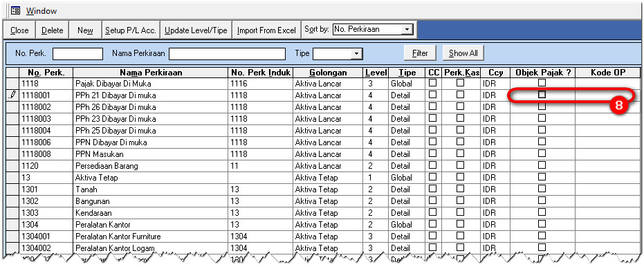
Task: Click Golongan column header
Action: (x=328, y=73)
